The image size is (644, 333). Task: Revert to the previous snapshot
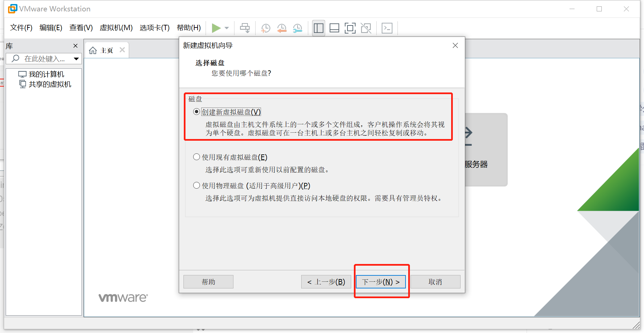click(x=281, y=28)
